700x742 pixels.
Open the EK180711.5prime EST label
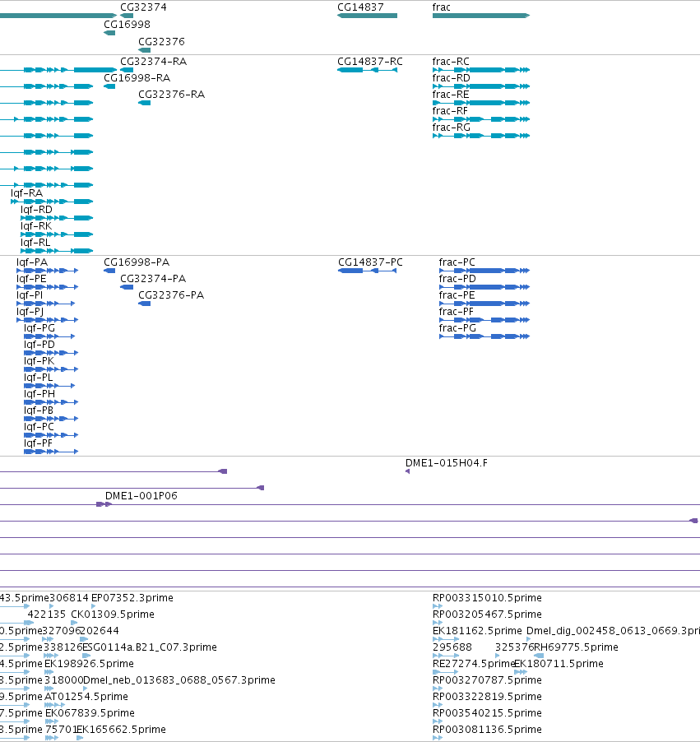559,664
